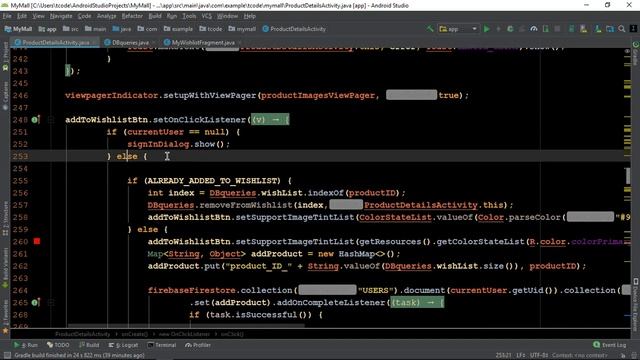This screenshot has height=360, width=640.
Task: Open the VCS menu
Action: (207, 16)
